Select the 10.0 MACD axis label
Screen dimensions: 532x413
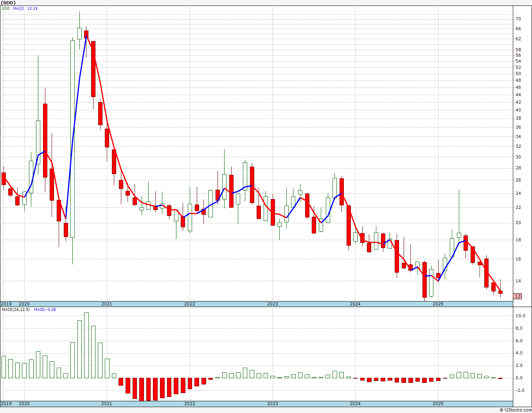pyautogui.click(x=520, y=316)
